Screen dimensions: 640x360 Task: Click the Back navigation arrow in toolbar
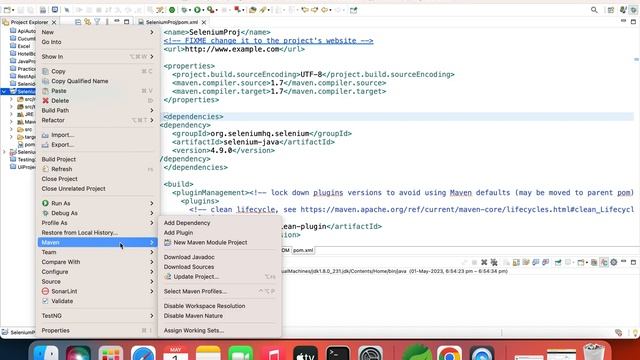click(x=325, y=10)
